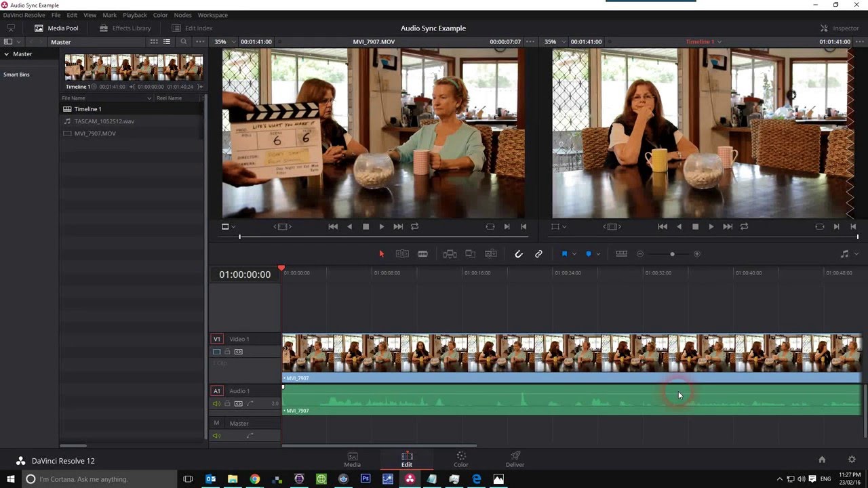Open the Effects Library panel
This screenshot has width=868, height=488.
coord(125,28)
